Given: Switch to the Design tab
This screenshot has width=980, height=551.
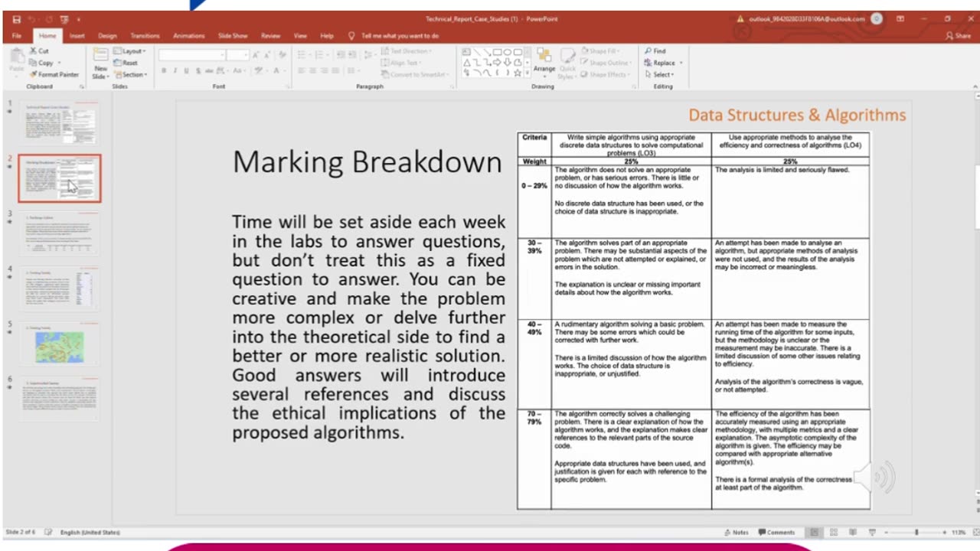Looking at the screenshot, I should pos(107,36).
